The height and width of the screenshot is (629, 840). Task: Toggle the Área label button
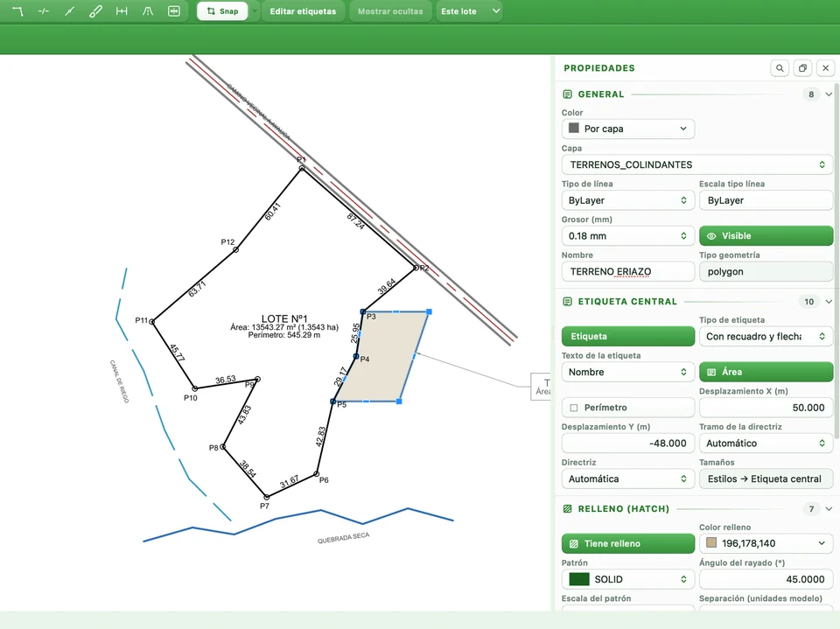pos(766,372)
